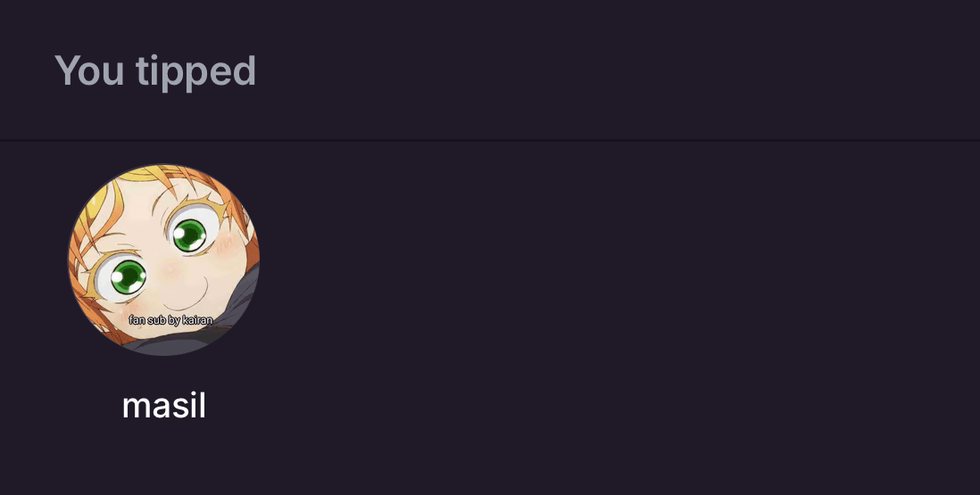Click the fan sub by kairan caption

[x=170, y=320]
